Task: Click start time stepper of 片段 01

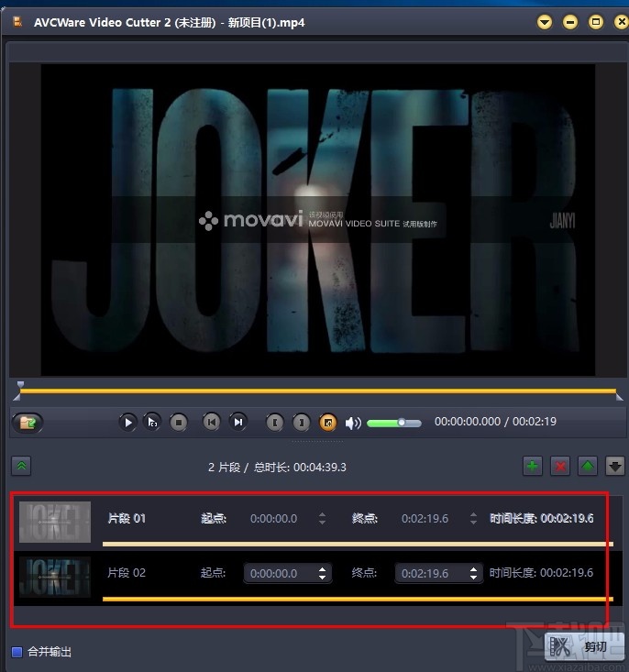Action: click(323, 519)
